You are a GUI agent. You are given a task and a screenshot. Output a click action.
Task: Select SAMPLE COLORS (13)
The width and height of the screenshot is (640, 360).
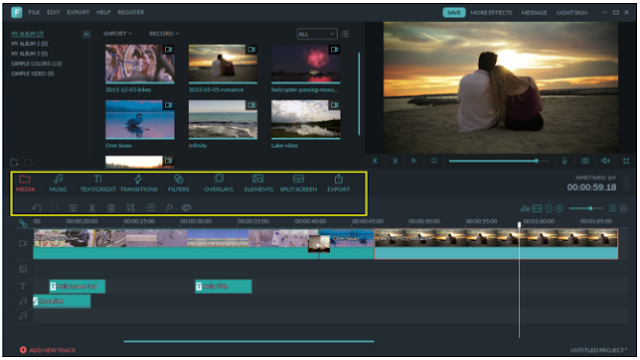pos(36,64)
